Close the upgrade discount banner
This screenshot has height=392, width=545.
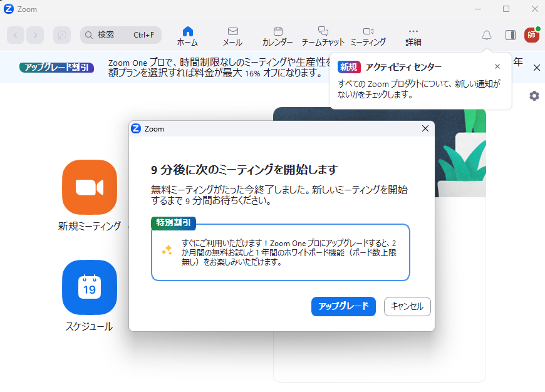coord(536,68)
